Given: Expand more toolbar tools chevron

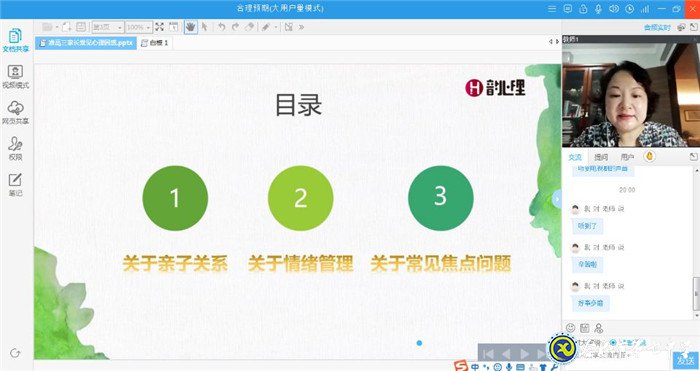Looking at the screenshot, I should [x=301, y=27].
